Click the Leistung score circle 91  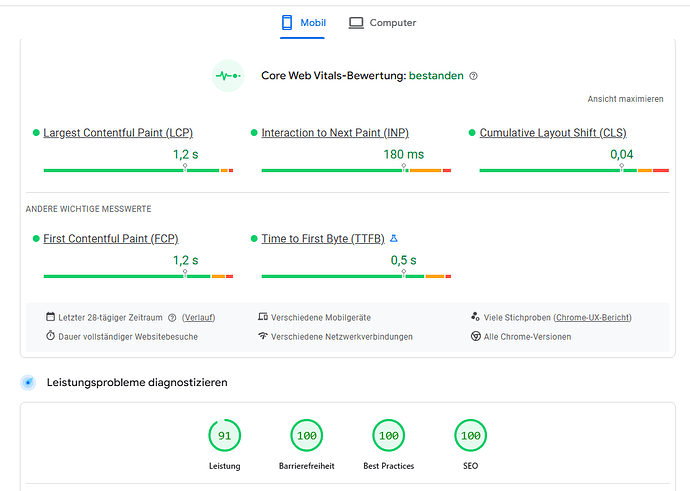pos(225,436)
